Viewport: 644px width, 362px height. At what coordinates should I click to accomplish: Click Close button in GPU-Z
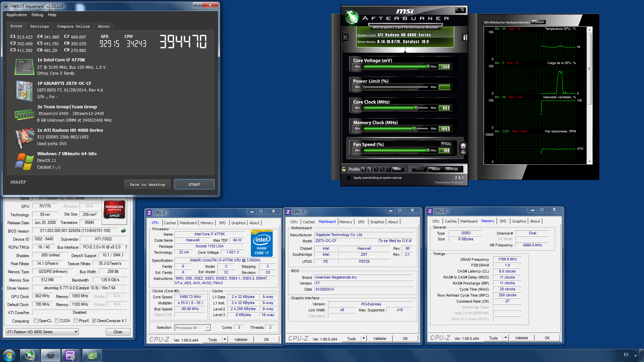pyautogui.click(x=118, y=332)
